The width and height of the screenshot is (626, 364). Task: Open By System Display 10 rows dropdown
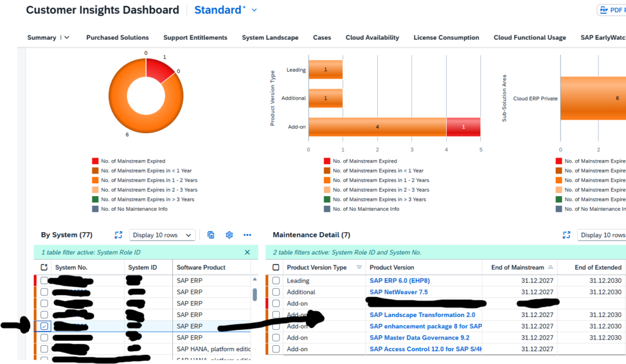pos(162,235)
